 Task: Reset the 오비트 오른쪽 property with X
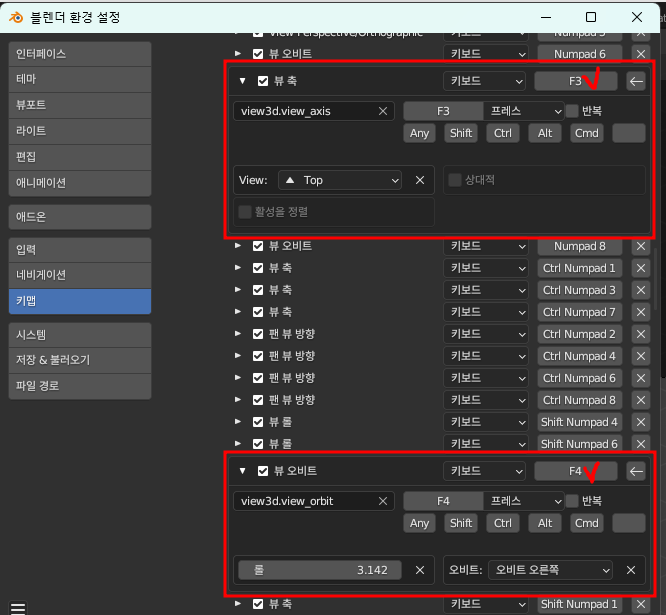click(631, 570)
